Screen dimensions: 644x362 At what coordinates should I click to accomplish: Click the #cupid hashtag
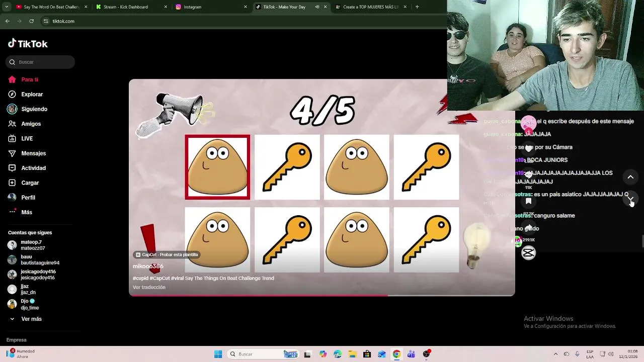tap(140, 279)
